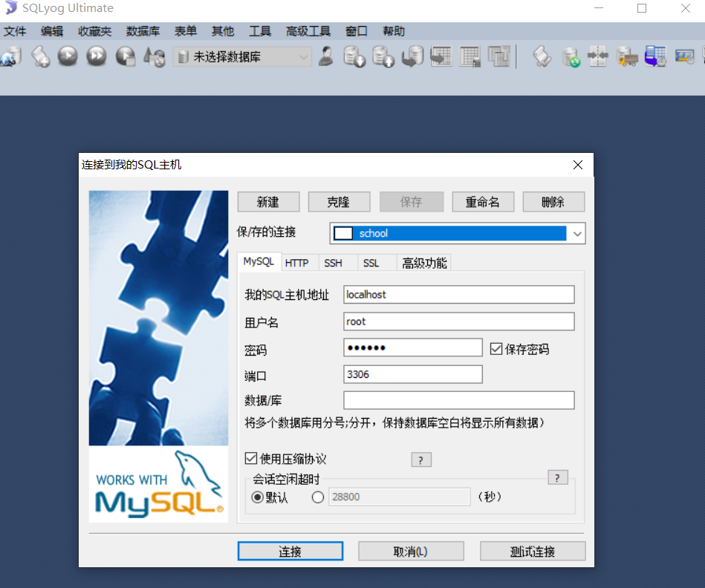Image resolution: width=705 pixels, height=588 pixels.
Task: Click the scroll script toolbar icon
Action: [x=542, y=56]
